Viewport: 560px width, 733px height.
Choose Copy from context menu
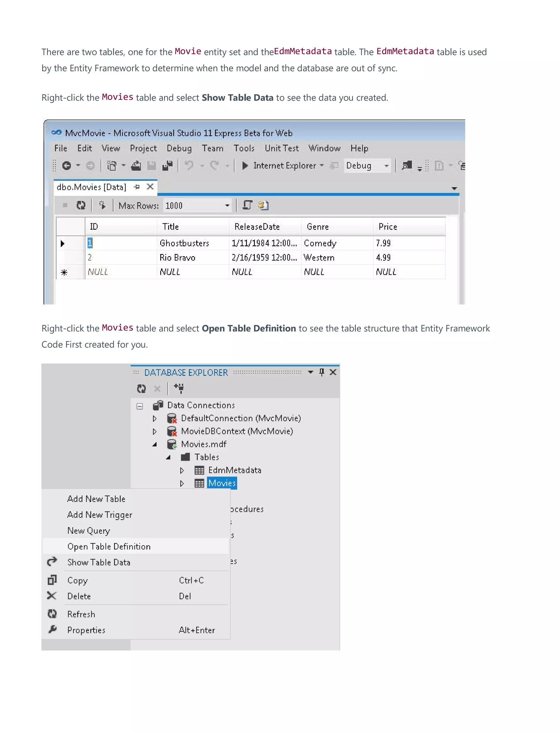(x=136, y=580)
